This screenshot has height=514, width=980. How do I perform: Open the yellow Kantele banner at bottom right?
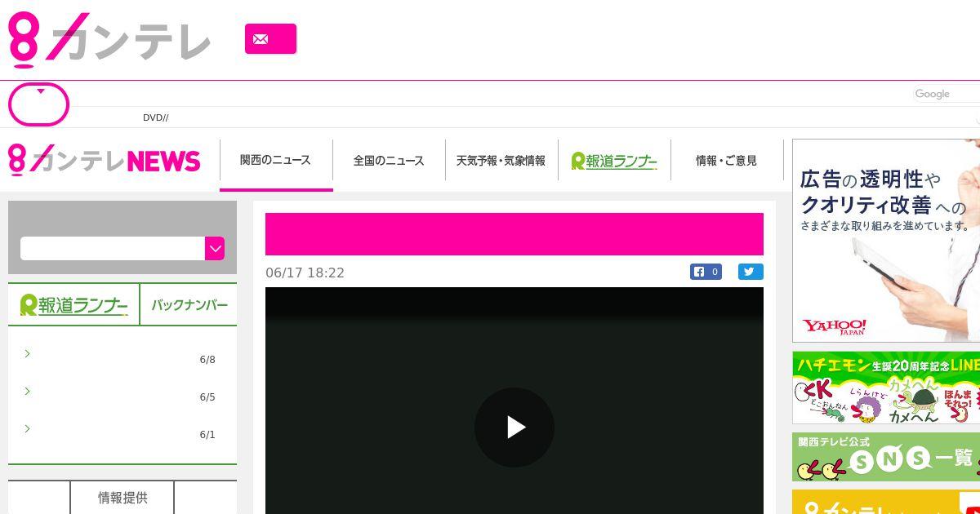coord(886,502)
